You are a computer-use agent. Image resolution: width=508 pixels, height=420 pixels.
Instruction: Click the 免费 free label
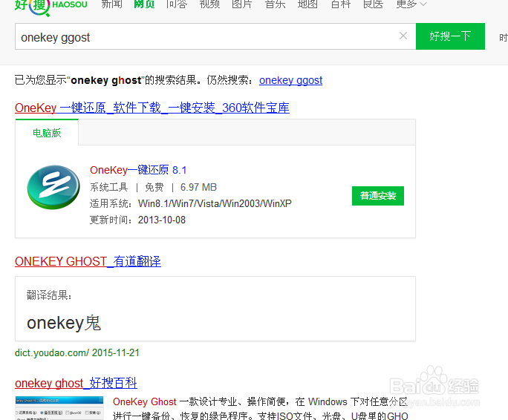tap(154, 187)
